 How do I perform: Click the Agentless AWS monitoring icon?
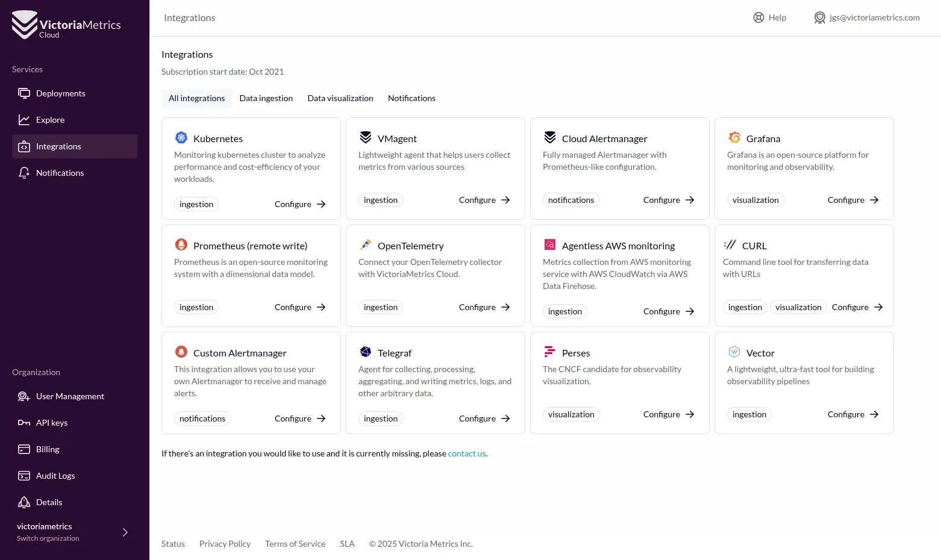(x=550, y=244)
